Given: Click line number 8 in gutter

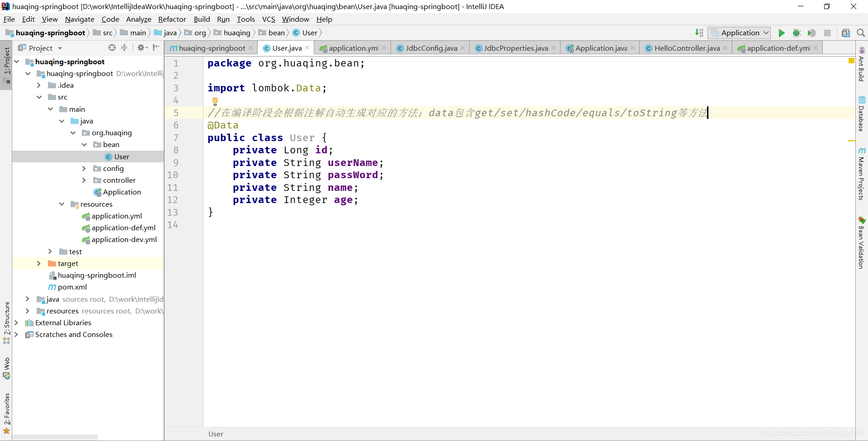Looking at the screenshot, I should 176,150.
